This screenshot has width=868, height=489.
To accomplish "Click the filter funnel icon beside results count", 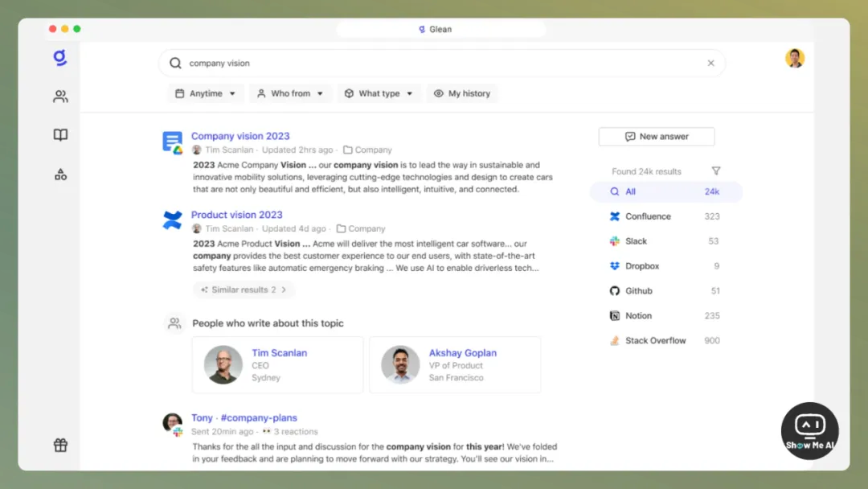I will pyautogui.click(x=716, y=171).
